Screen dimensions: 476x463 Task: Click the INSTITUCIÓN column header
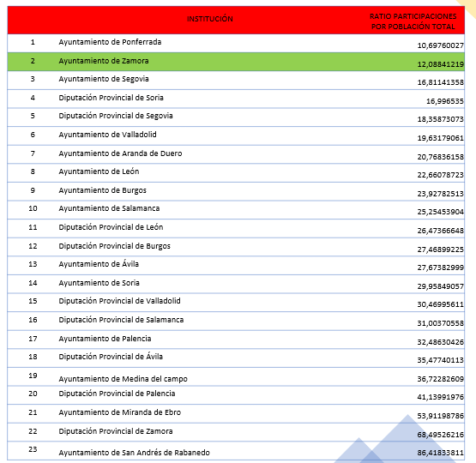210,19
